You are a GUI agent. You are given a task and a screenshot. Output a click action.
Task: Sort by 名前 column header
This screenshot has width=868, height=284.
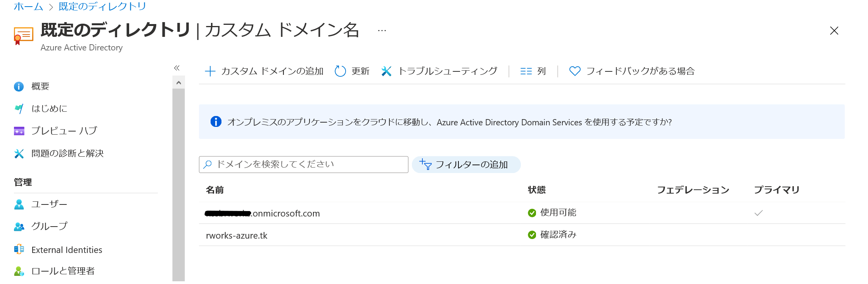click(215, 190)
